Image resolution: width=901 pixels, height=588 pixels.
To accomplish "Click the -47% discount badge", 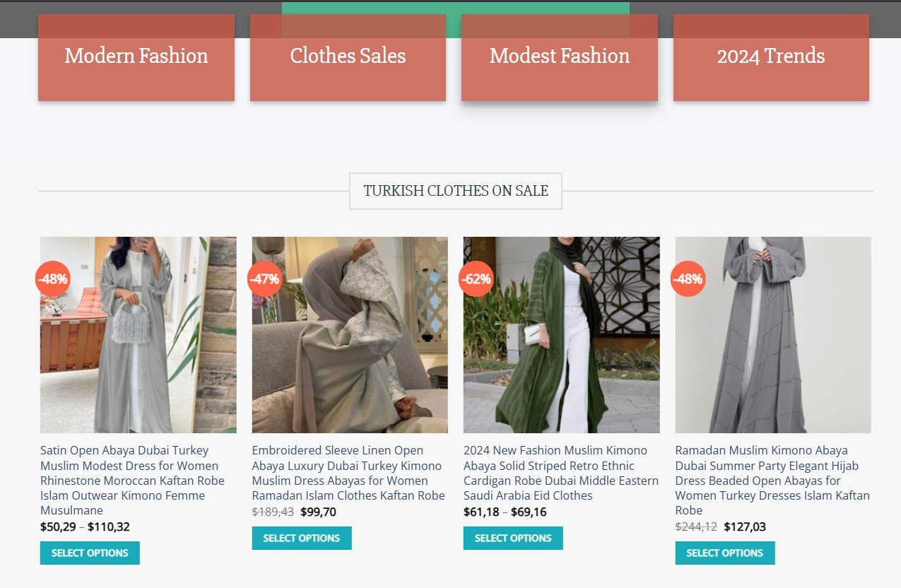I will point(264,279).
